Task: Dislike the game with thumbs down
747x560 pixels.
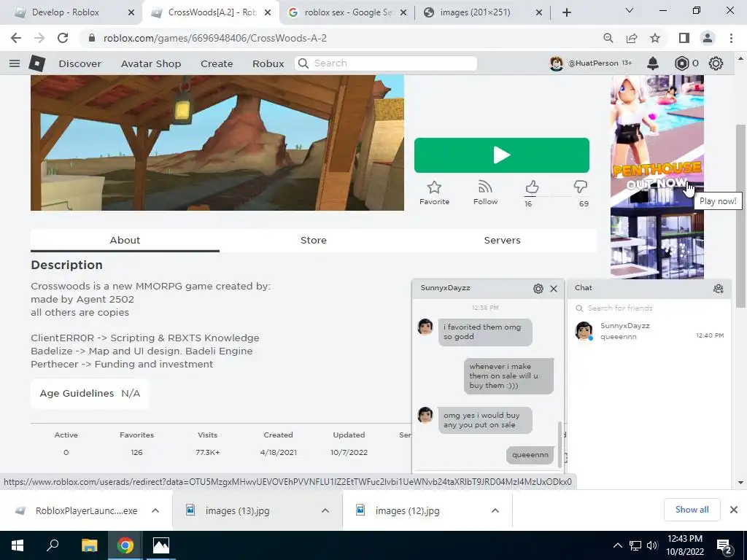Action: pos(580,187)
